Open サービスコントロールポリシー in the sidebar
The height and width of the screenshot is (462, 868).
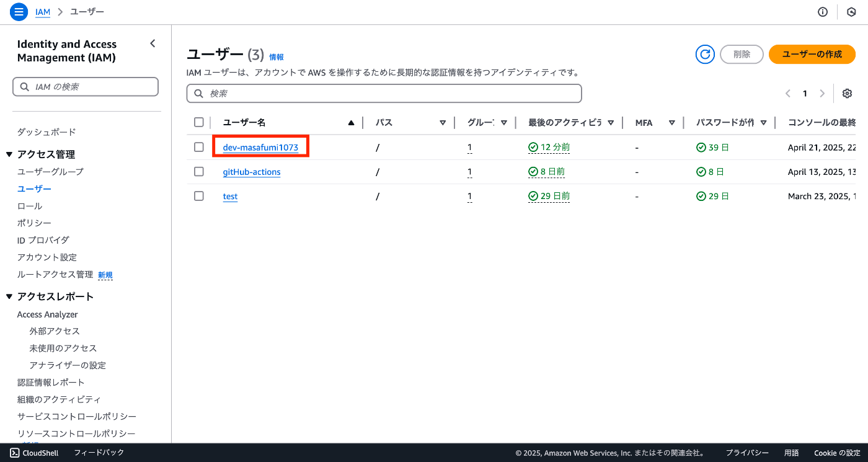coord(77,416)
